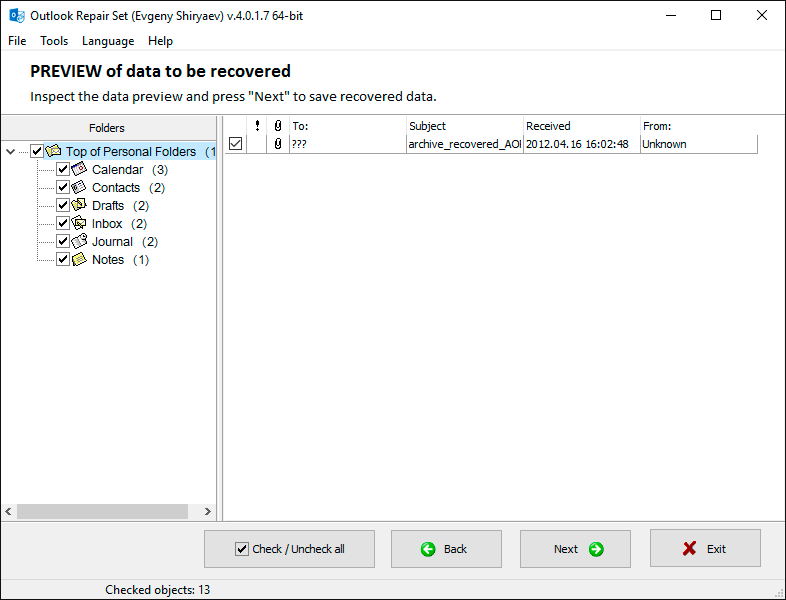Image resolution: width=786 pixels, height=600 pixels.
Task: Sort by the Subject column header
Action: (x=465, y=126)
